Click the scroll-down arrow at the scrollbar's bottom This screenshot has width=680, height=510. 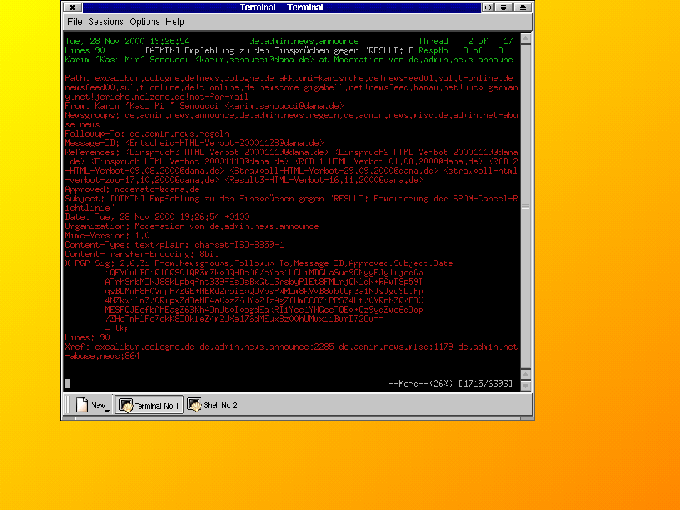pyautogui.click(x=526, y=386)
